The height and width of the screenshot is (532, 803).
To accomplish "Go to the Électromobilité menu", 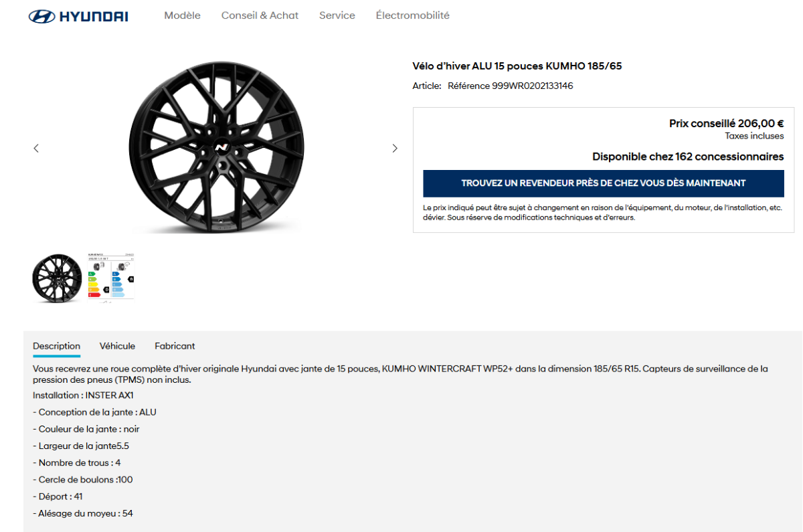I will [412, 15].
